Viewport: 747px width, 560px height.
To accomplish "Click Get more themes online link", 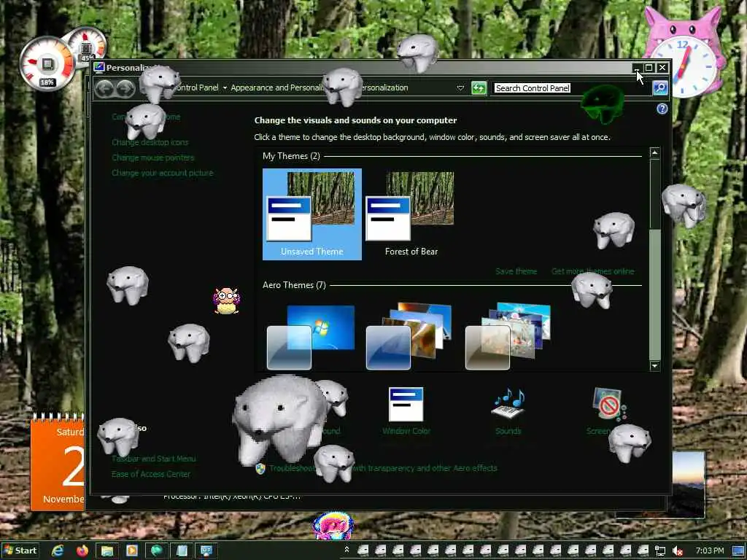I will click(x=592, y=271).
